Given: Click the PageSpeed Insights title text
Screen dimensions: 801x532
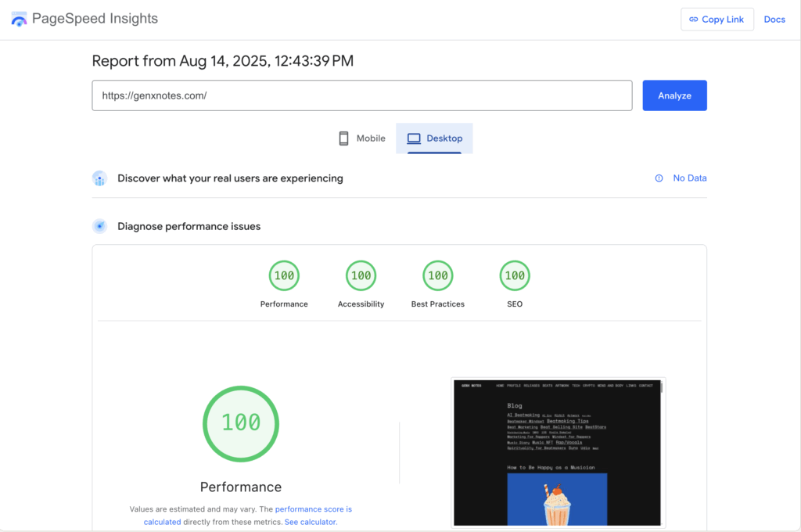Looking at the screenshot, I should pos(95,19).
